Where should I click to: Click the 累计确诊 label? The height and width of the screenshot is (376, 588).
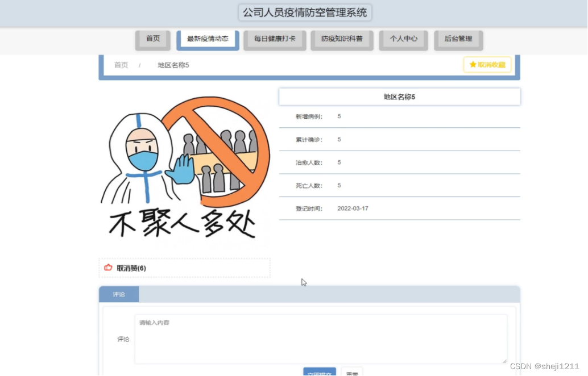(309, 140)
